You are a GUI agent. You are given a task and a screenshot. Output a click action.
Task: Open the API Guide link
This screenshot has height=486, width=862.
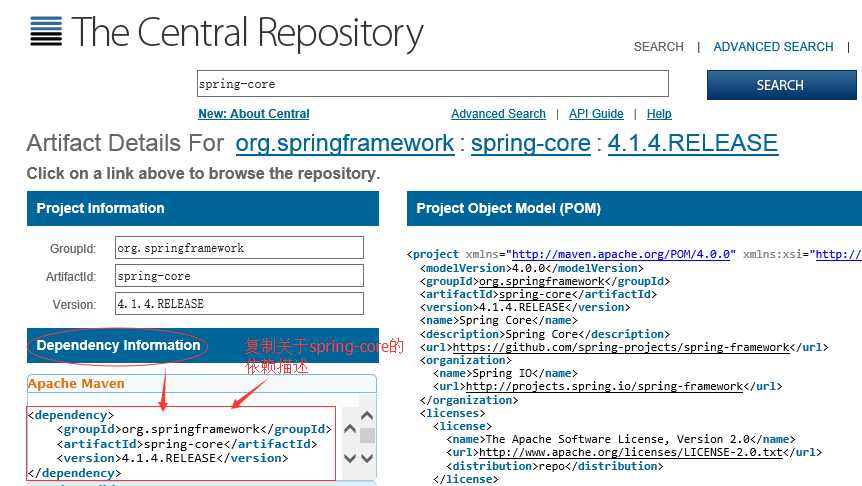click(596, 114)
